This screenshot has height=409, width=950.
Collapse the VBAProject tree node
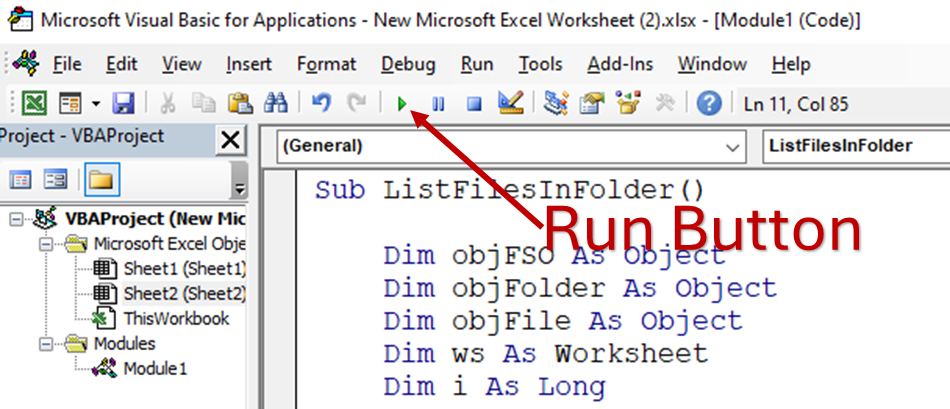tap(16, 219)
